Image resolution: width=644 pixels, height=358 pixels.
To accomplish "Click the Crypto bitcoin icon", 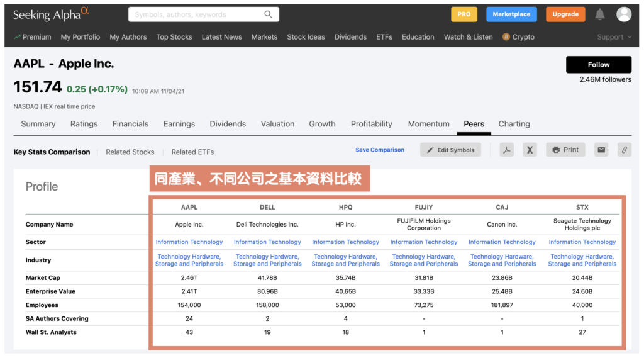I will click(x=506, y=37).
